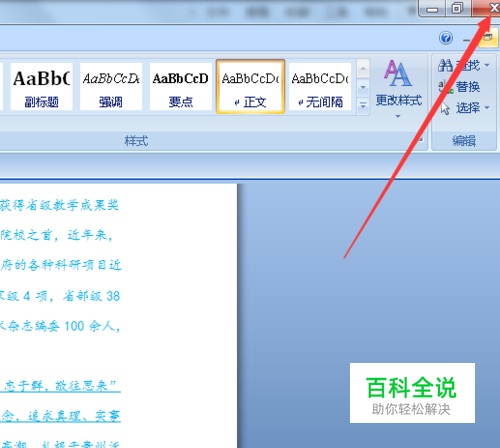Viewport: 500px width, 448px height.
Task: Click text line 院校之首，近年来
Action: (56, 235)
